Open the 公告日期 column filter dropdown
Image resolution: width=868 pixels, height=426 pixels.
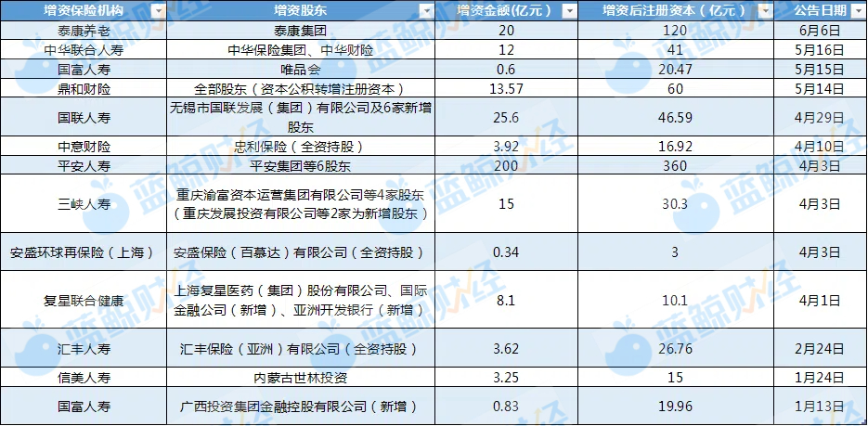(x=858, y=10)
